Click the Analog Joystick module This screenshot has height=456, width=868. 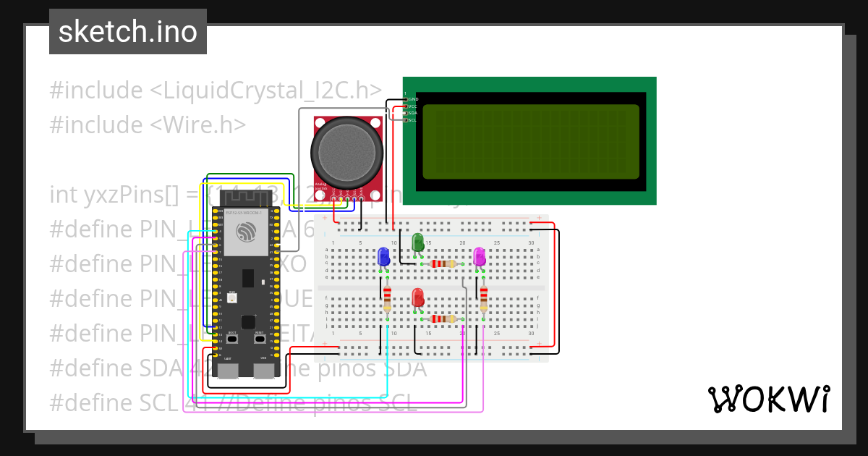pyautogui.click(x=346, y=152)
